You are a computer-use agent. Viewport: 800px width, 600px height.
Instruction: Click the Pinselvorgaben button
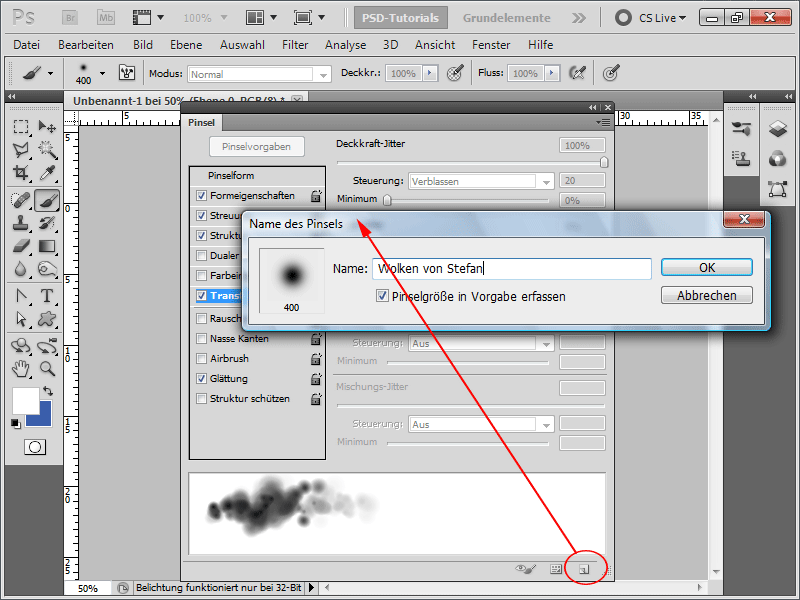257,146
